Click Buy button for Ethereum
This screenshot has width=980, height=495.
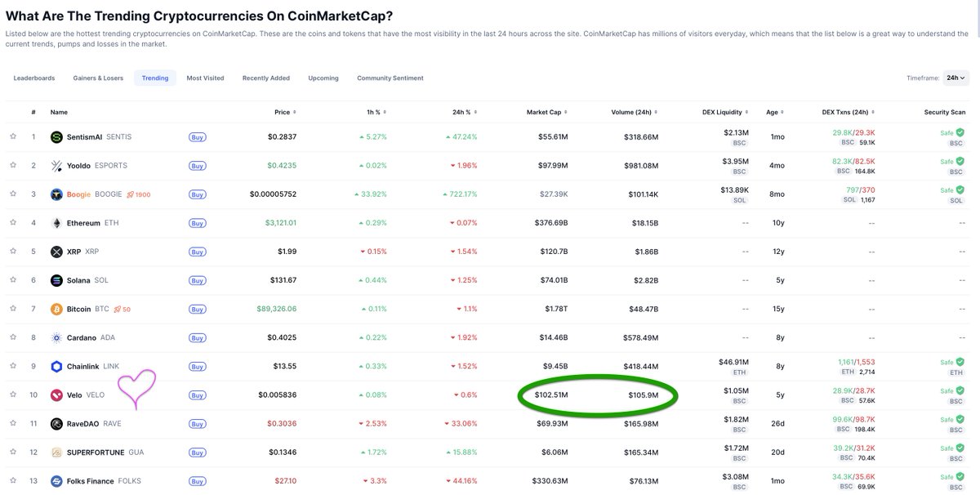pos(197,223)
